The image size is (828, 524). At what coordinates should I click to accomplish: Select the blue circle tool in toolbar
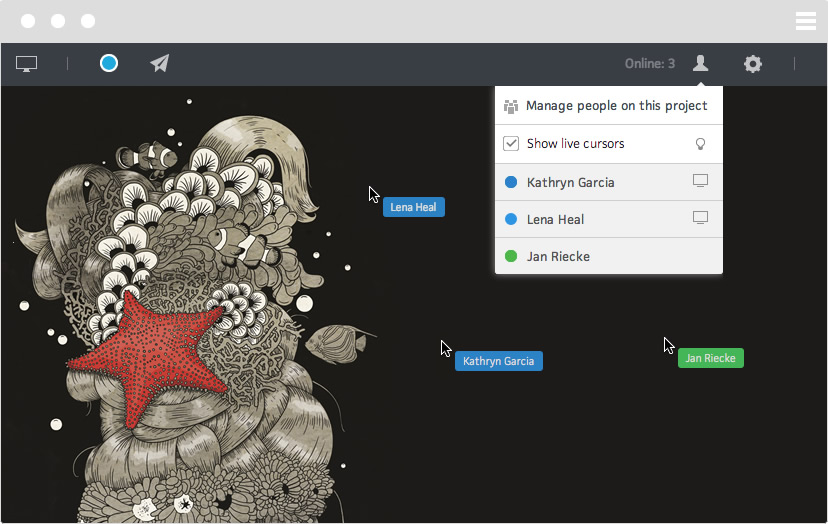109,63
